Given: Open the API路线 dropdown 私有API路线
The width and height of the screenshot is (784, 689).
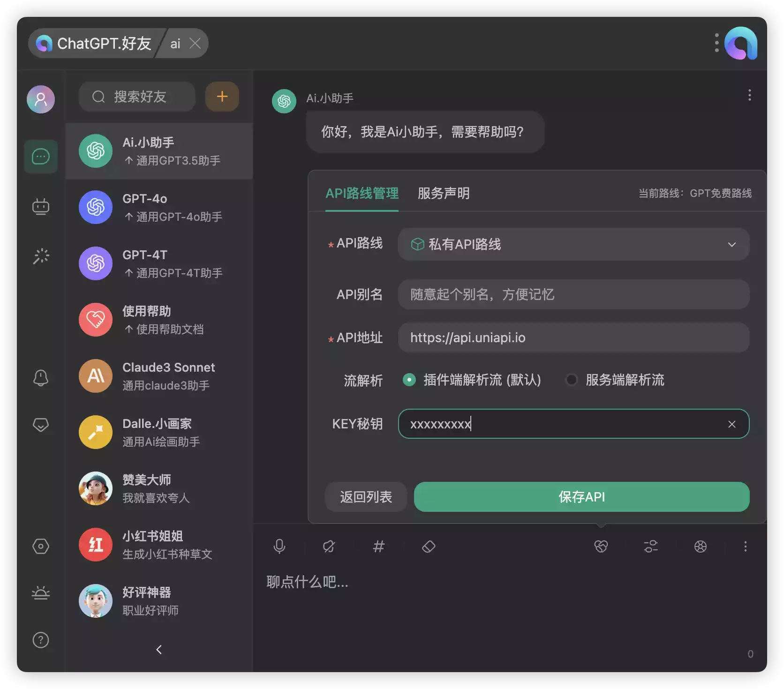Looking at the screenshot, I should [573, 244].
